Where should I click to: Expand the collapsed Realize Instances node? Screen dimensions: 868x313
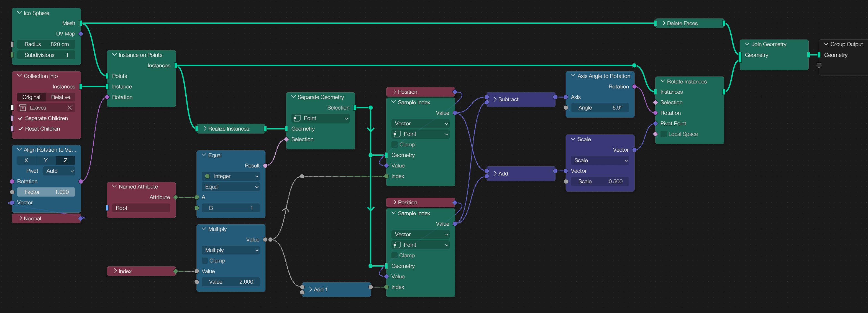pos(205,129)
